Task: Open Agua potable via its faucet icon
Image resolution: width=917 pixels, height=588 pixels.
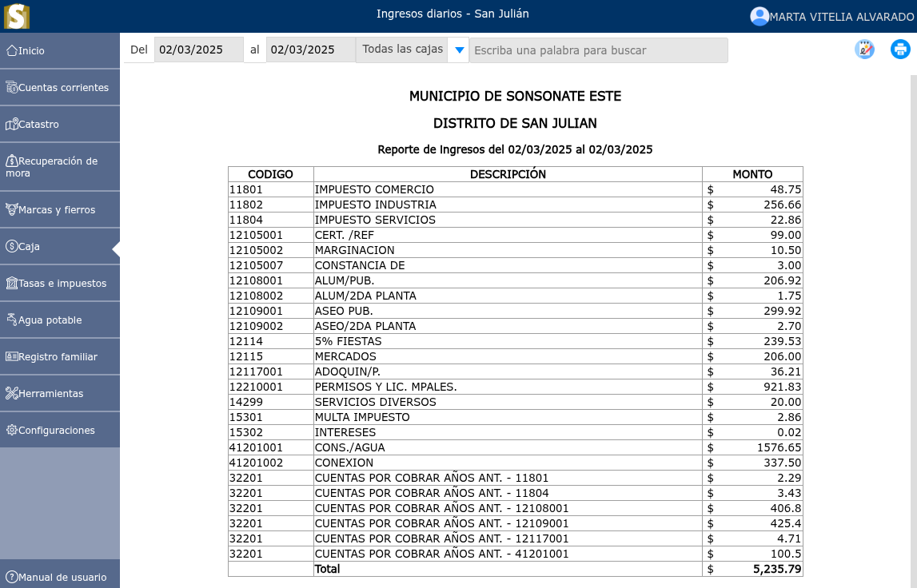Action: [x=12, y=319]
